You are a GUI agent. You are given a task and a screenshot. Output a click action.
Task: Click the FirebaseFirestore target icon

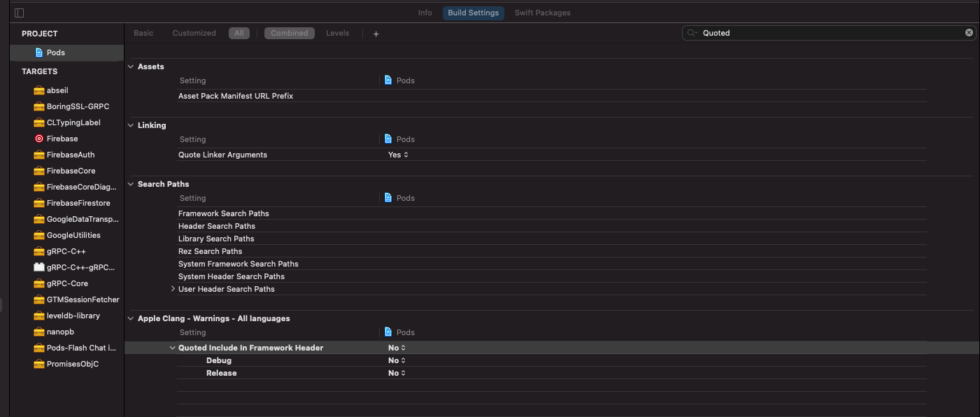[39, 203]
